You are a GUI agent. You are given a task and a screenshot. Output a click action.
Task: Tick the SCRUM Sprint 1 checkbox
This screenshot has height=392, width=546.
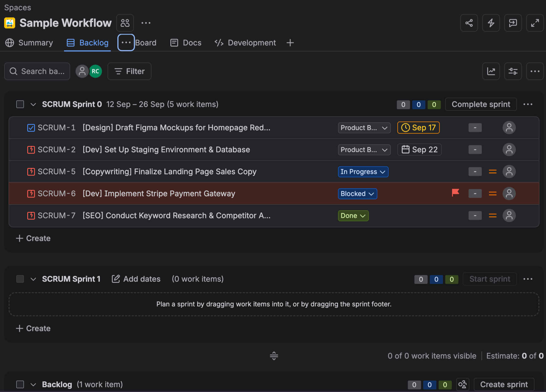point(20,279)
